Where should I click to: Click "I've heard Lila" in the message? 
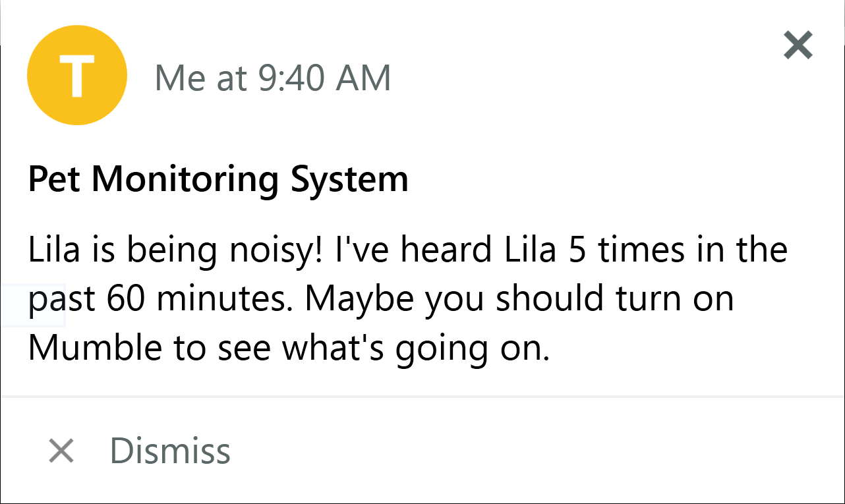[x=414, y=250]
